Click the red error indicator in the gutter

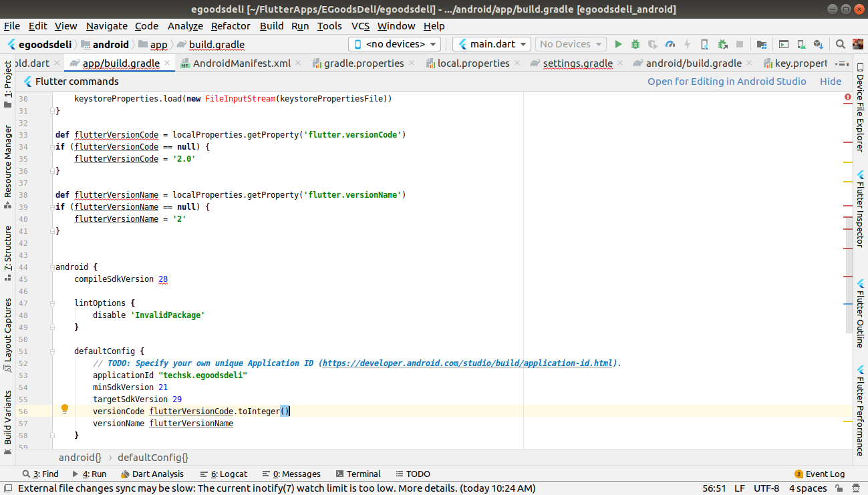pyautogui.click(x=847, y=98)
